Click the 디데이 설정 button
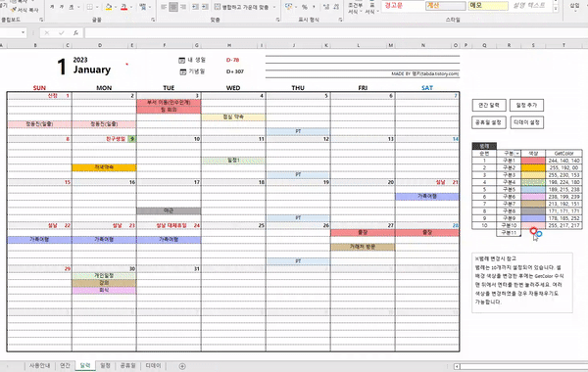The width and height of the screenshot is (588, 372). pyautogui.click(x=527, y=122)
